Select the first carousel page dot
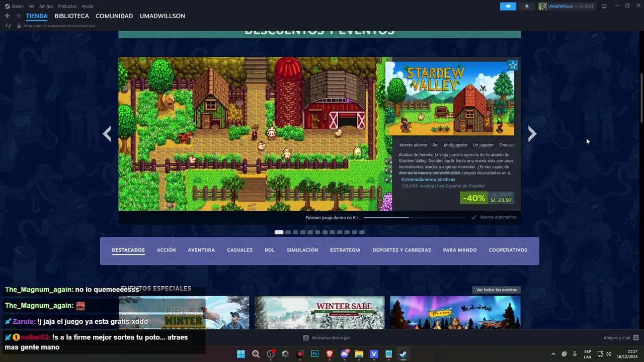 (279, 232)
